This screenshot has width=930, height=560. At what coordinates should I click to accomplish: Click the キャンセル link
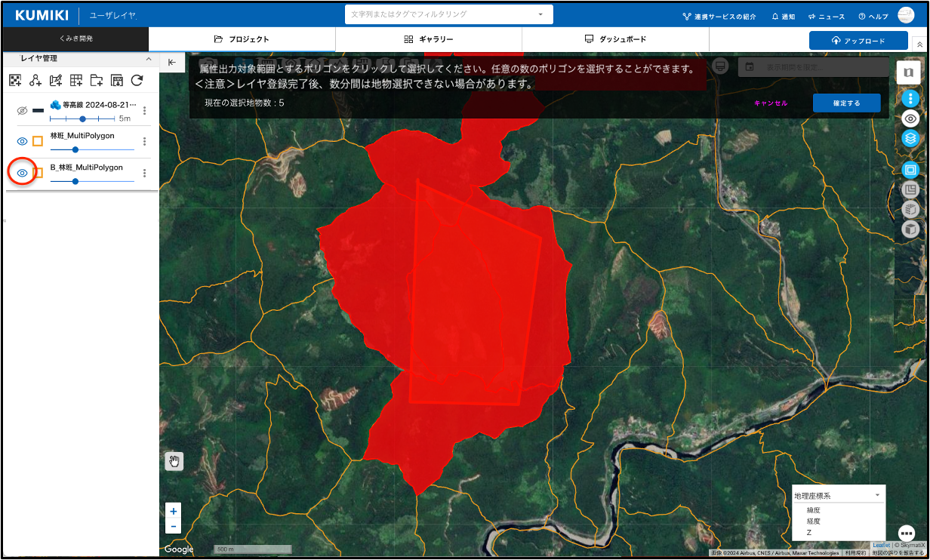(771, 103)
